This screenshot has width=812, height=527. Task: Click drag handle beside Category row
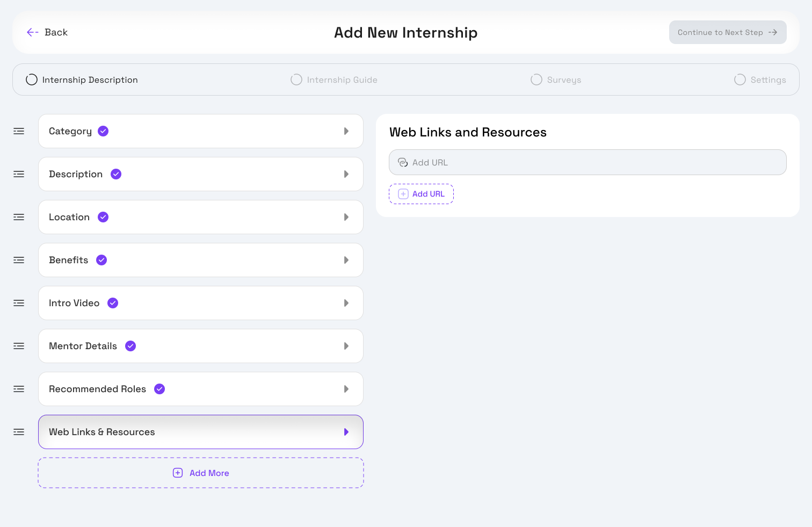(x=19, y=131)
